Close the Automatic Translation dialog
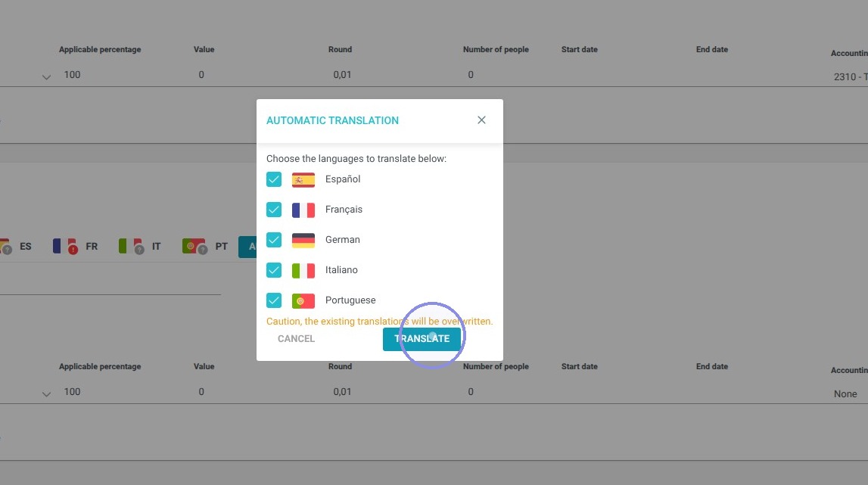Screen dimensions: 868x485 click(x=481, y=120)
